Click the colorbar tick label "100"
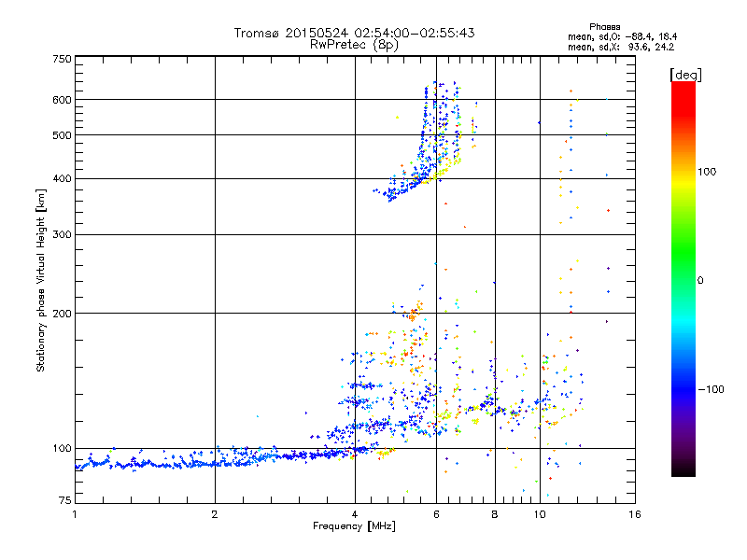The image size is (747, 560). coord(707,172)
